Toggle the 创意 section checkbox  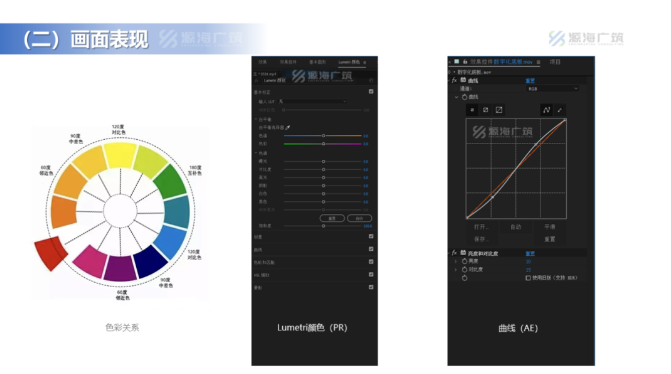tap(371, 236)
